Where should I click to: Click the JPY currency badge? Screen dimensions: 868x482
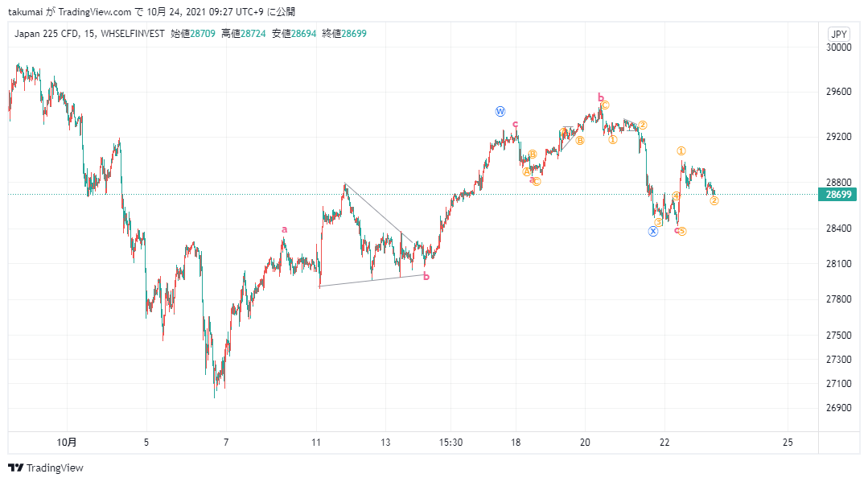tap(839, 34)
